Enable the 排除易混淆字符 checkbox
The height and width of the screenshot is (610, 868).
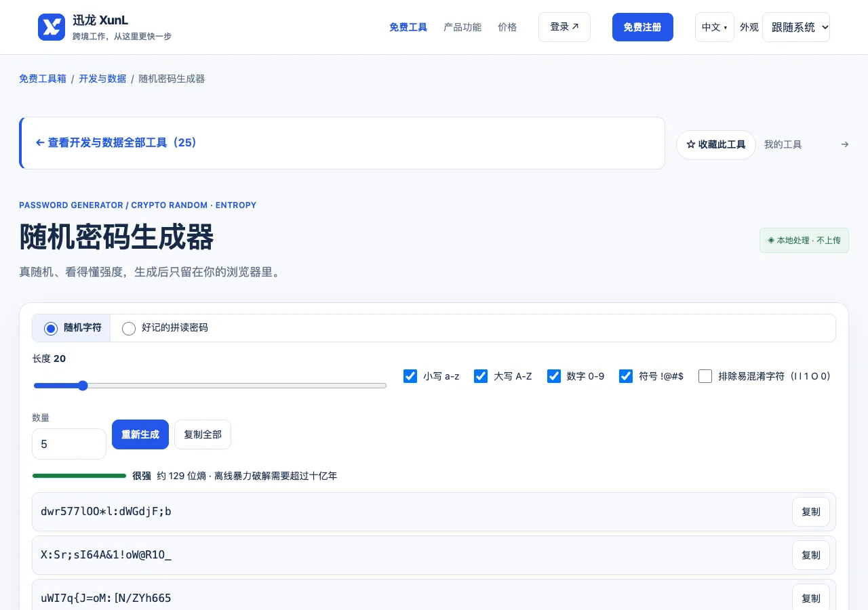point(705,376)
